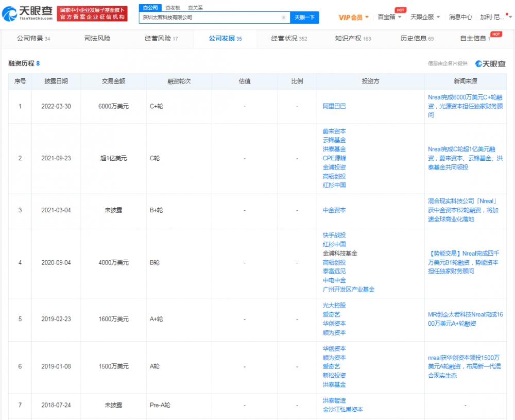Open investor link 泰富远见
Viewport: 515px width, 420px height.
click(334, 271)
